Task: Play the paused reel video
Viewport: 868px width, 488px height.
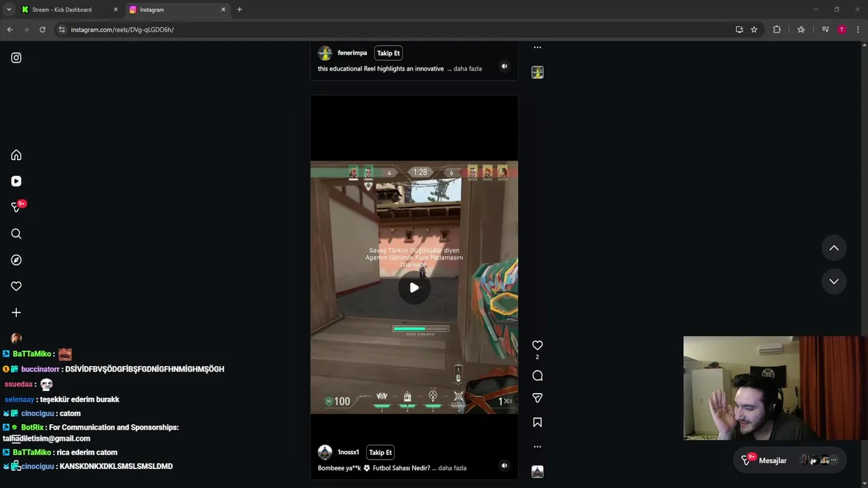Action: coord(414,287)
